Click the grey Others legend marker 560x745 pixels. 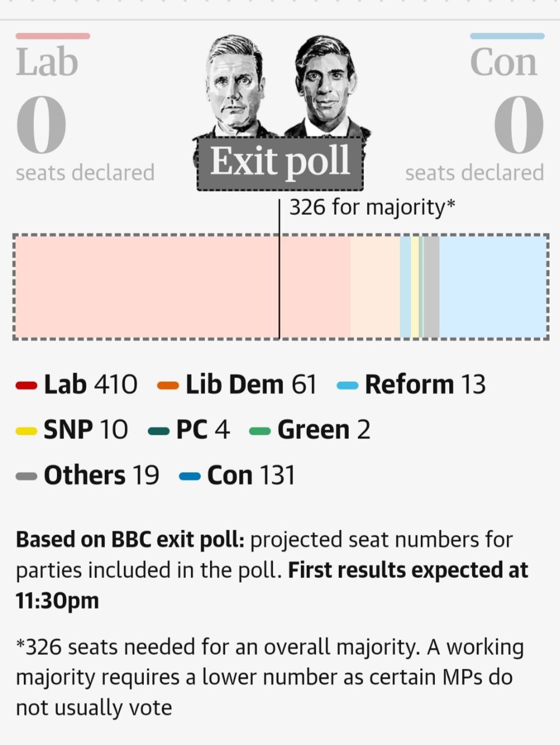tap(27, 476)
